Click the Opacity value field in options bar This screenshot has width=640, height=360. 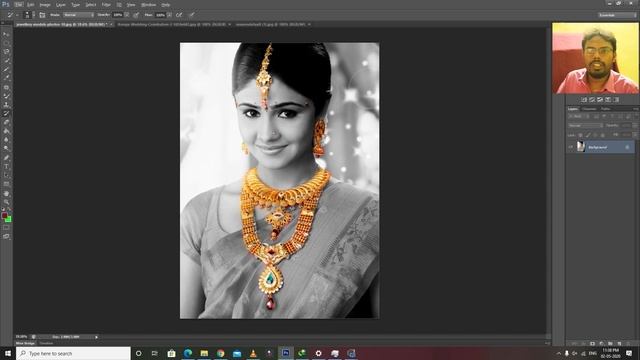(x=118, y=15)
